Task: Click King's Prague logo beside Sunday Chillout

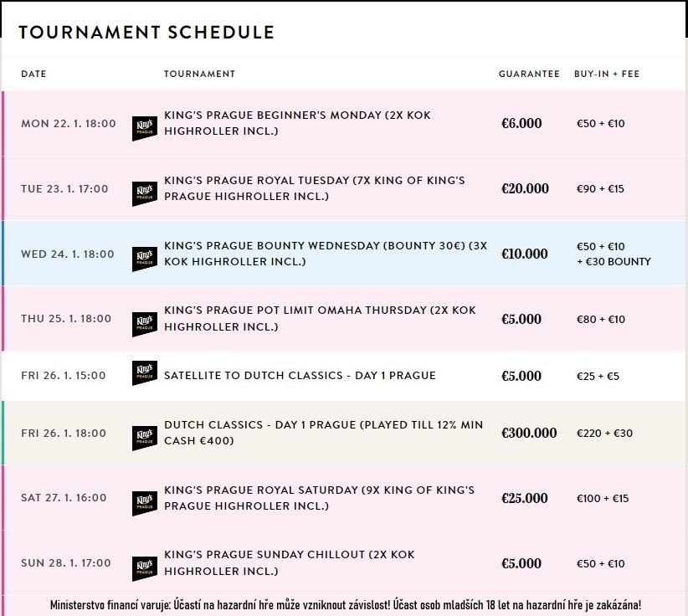Action: (x=145, y=567)
